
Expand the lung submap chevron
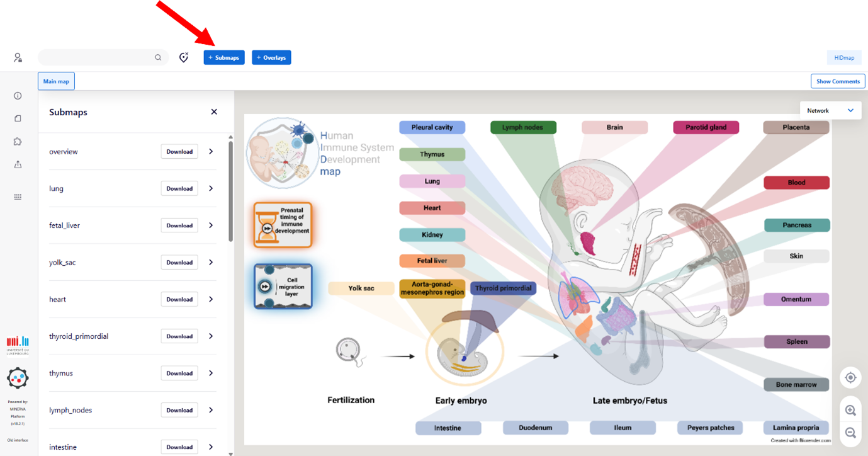(211, 188)
